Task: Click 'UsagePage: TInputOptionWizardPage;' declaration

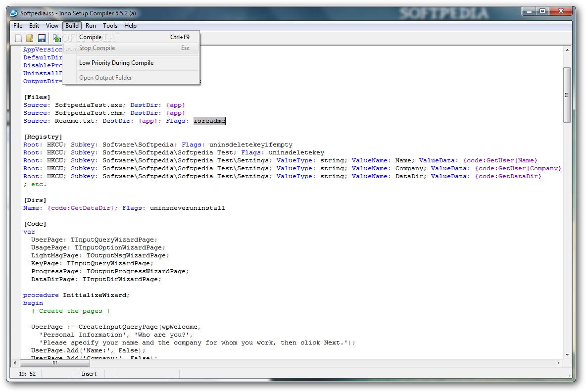Action: tap(98, 247)
